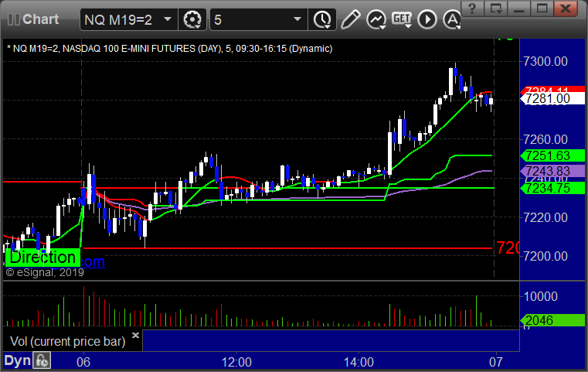The height and width of the screenshot is (372, 588).
Task: Click the 2046 volume value label
Action: [x=552, y=320]
